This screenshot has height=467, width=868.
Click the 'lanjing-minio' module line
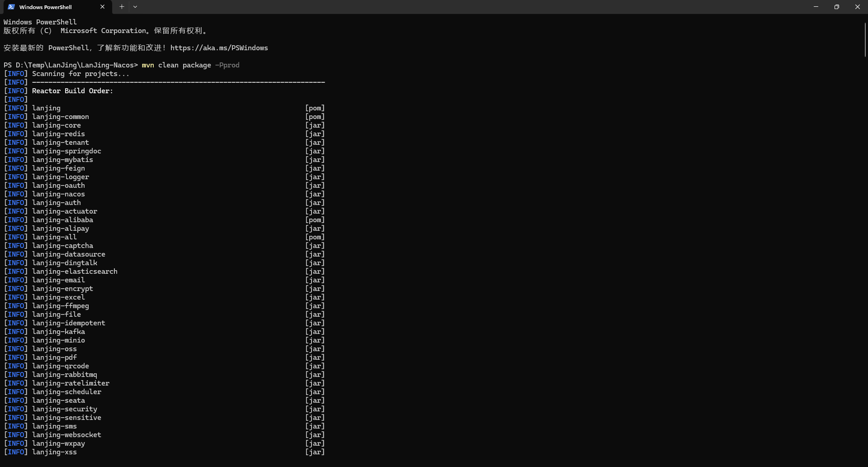58,340
